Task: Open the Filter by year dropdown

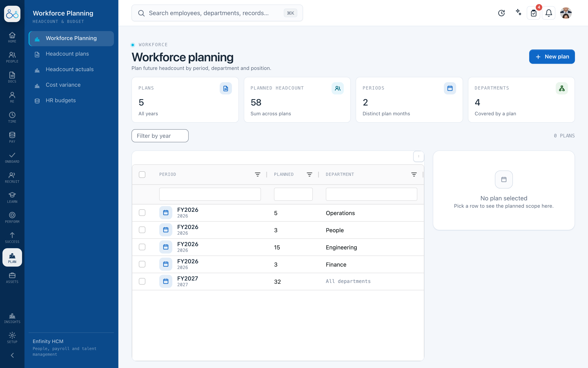Action: coord(160,136)
